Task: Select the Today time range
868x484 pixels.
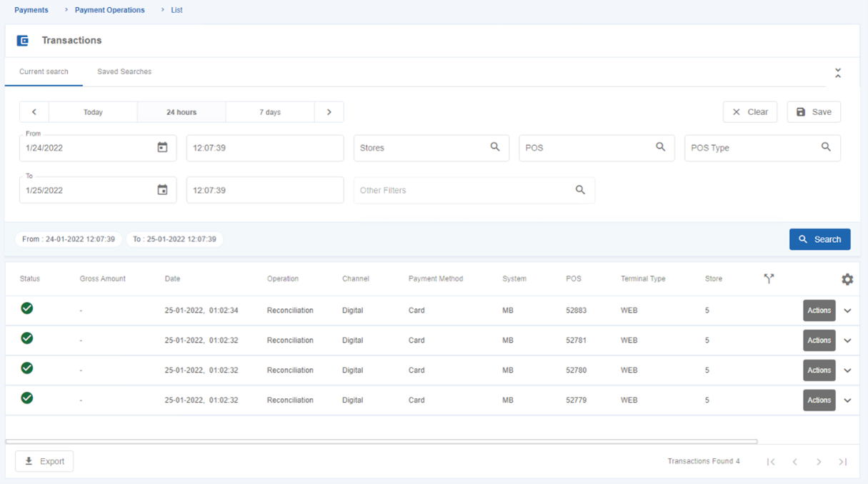Action: click(93, 112)
